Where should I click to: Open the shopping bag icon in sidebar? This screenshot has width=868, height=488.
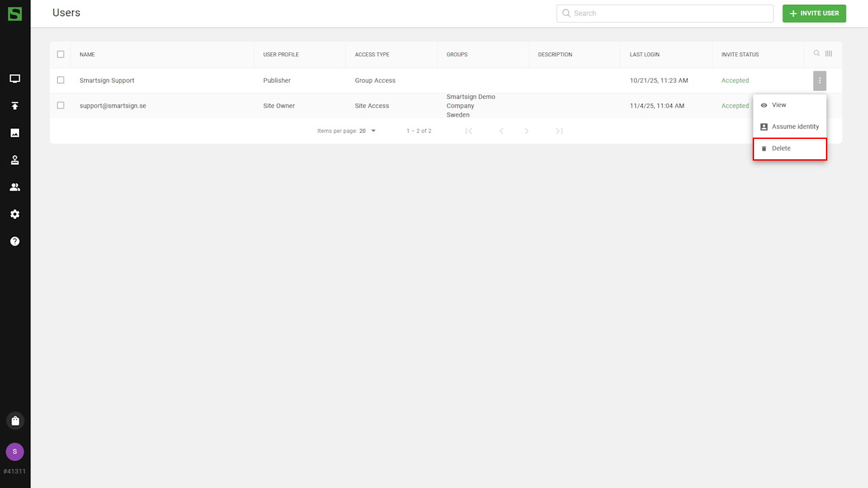15,421
